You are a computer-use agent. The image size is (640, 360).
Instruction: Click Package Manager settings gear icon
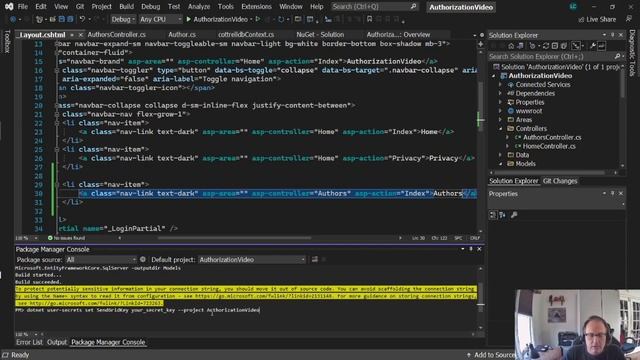[142, 259]
